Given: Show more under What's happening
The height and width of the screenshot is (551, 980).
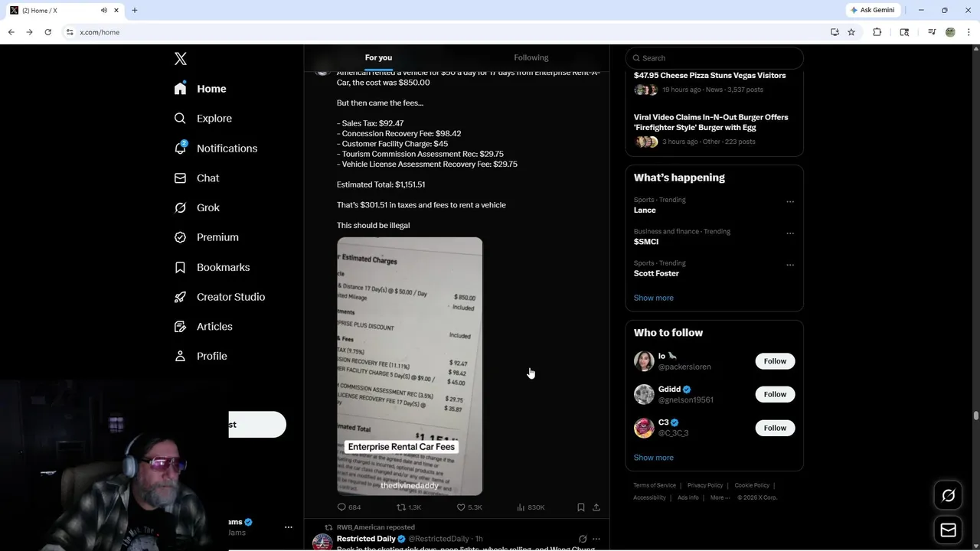Looking at the screenshot, I should 654,298.
